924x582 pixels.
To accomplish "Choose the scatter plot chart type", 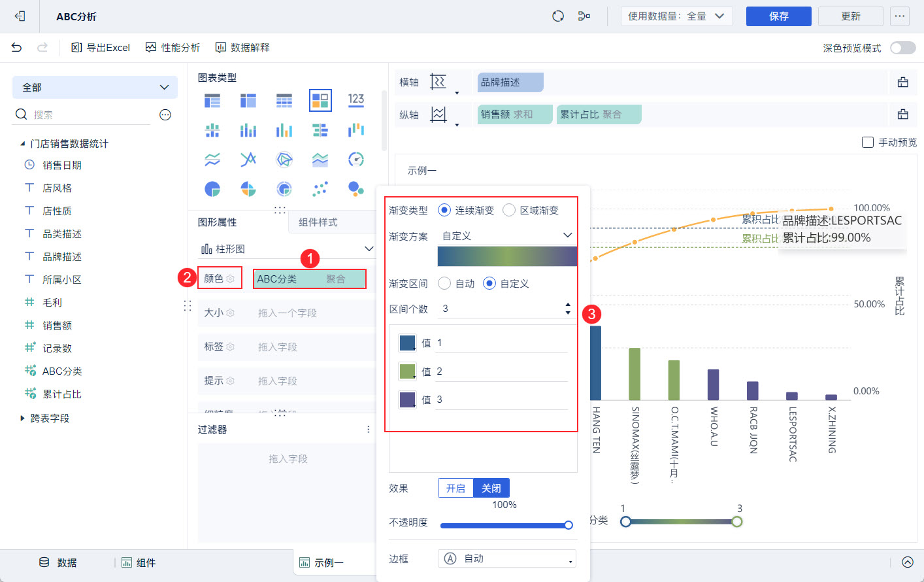I will (x=320, y=189).
